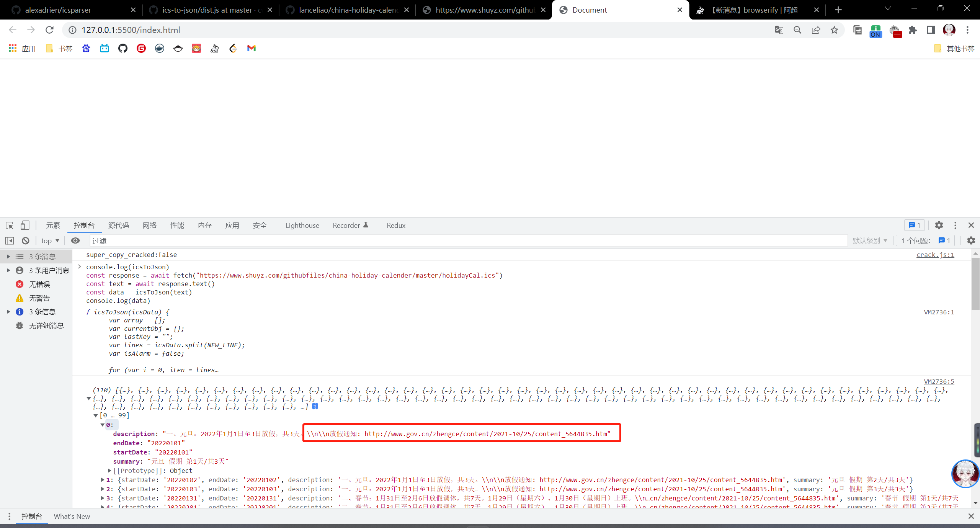Open the top context dropdown
The image size is (980, 528).
click(50, 240)
